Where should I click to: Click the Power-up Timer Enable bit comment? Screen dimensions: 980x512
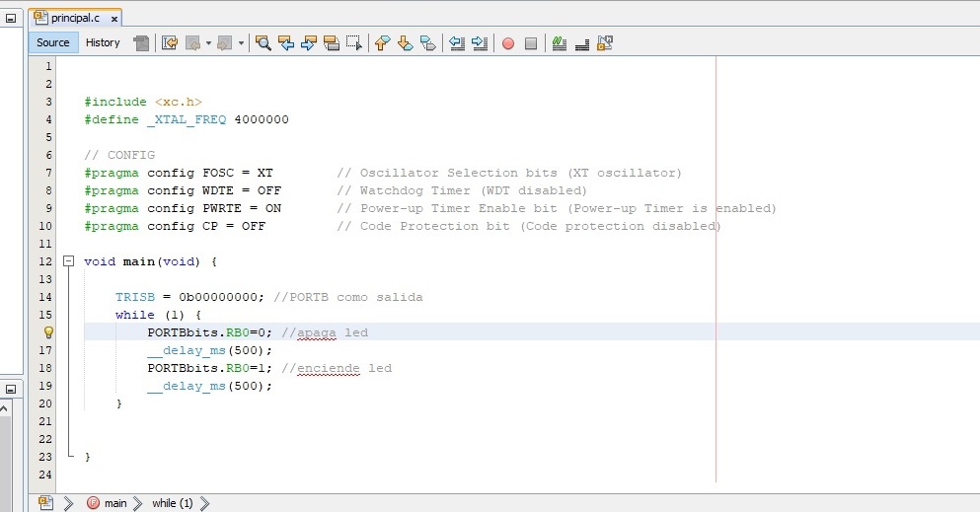(557, 208)
